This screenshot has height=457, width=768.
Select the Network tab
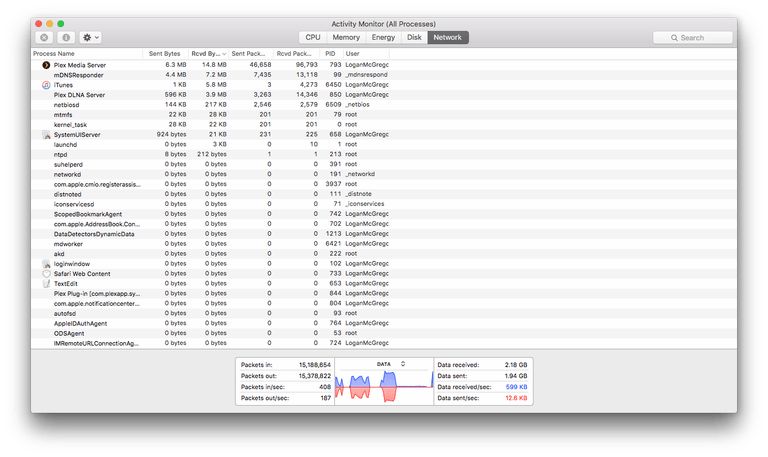[x=448, y=37]
